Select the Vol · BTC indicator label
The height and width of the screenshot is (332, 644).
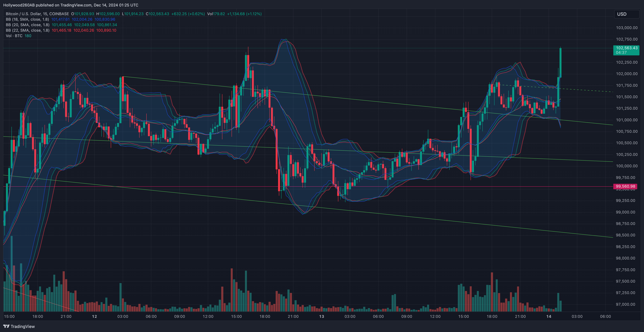(14, 36)
